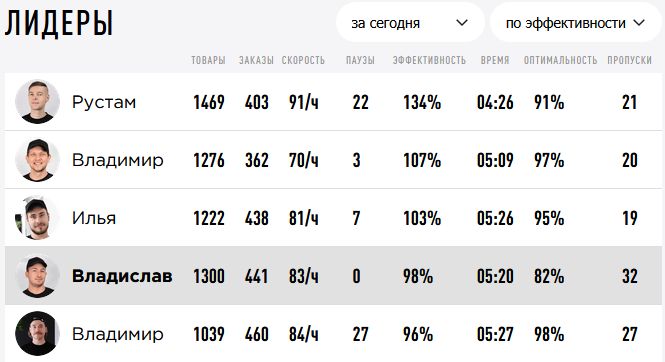The height and width of the screenshot is (362, 665).
Task: Click the chevron arrow next to "за сегодня"
Action: coord(462,22)
